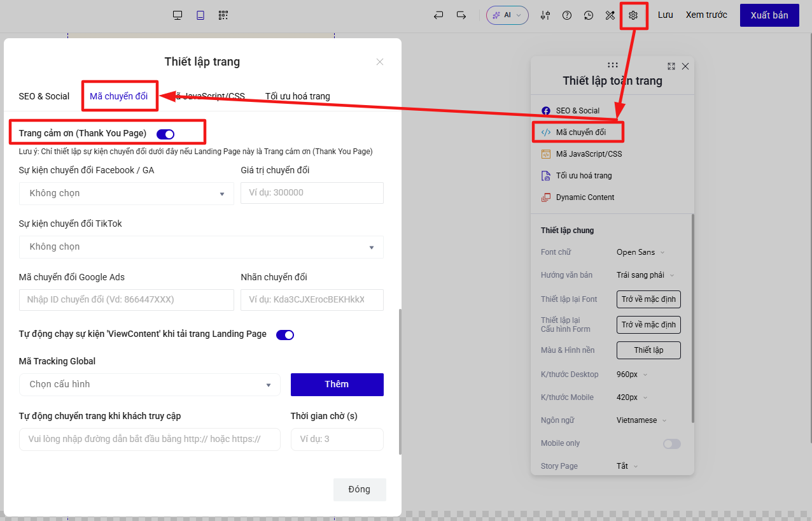
Task: Open the AI assistant dropdown
Action: tap(507, 15)
